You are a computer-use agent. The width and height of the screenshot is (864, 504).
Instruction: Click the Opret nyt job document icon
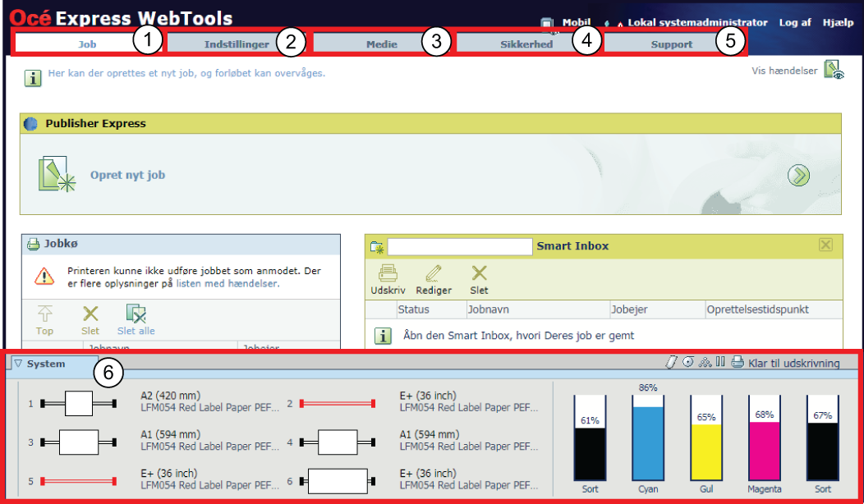click(57, 174)
